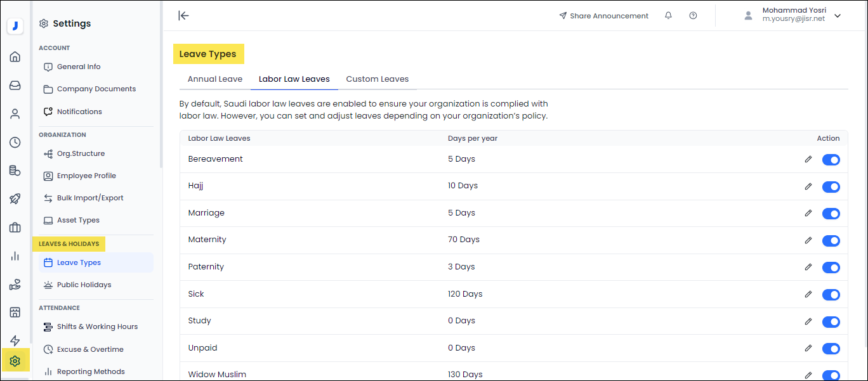Switch to the Annual Leave tab
Image resolution: width=868 pixels, height=381 pixels.
tap(215, 79)
